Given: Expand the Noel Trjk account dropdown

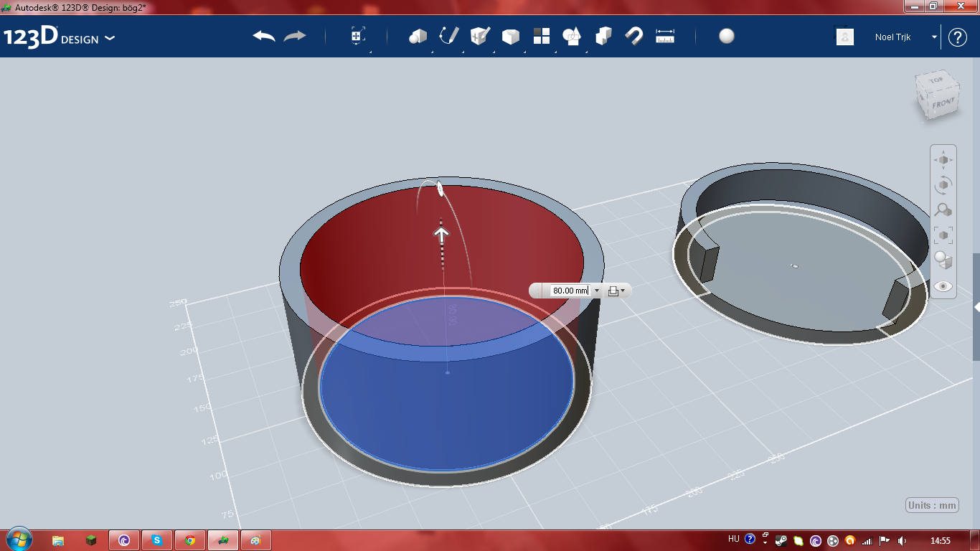Looking at the screenshot, I should pos(934,37).
